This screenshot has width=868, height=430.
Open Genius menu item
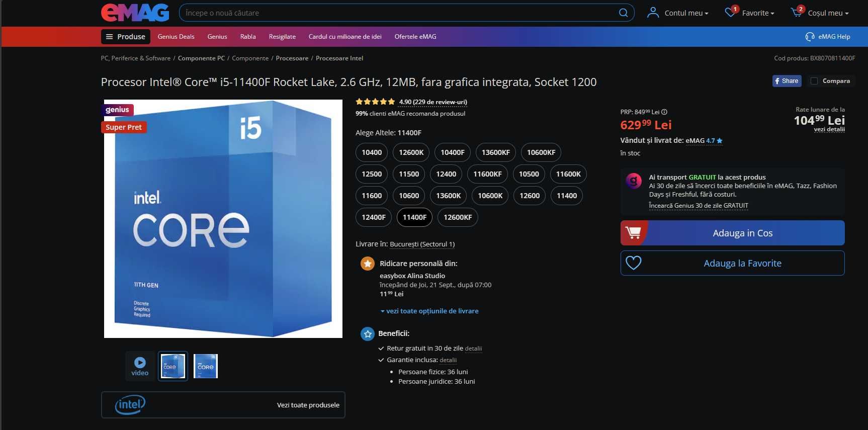tap(217, 37)
